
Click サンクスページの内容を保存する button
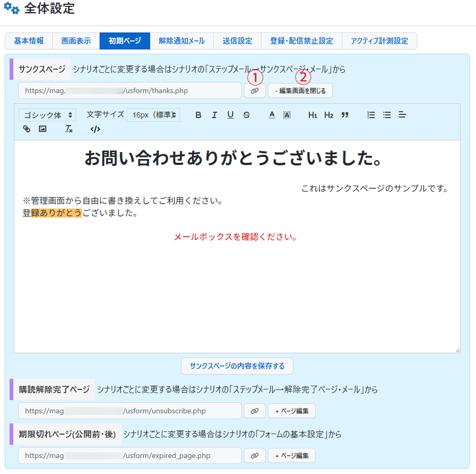pyautogui.click(x=237, y=366)
